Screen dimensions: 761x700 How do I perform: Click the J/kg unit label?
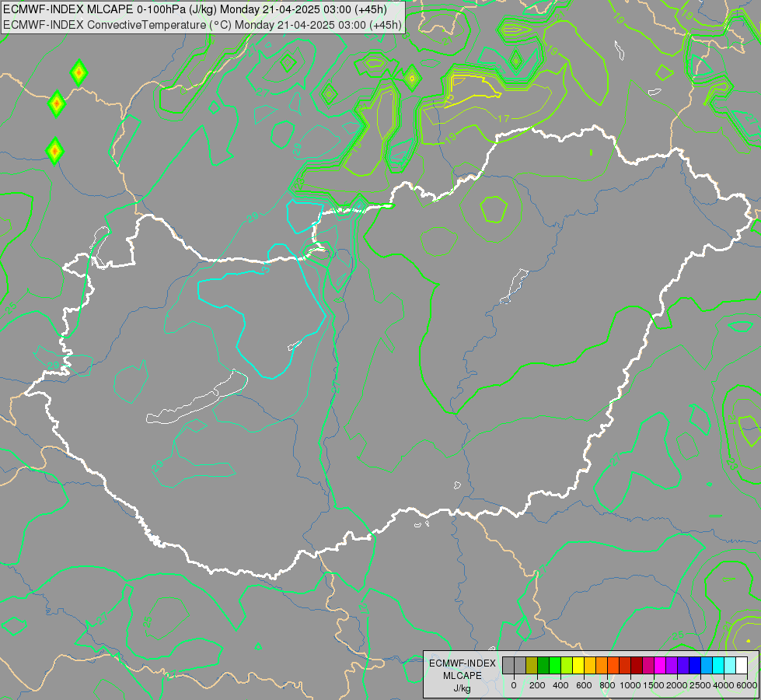[x=462, y=688]
